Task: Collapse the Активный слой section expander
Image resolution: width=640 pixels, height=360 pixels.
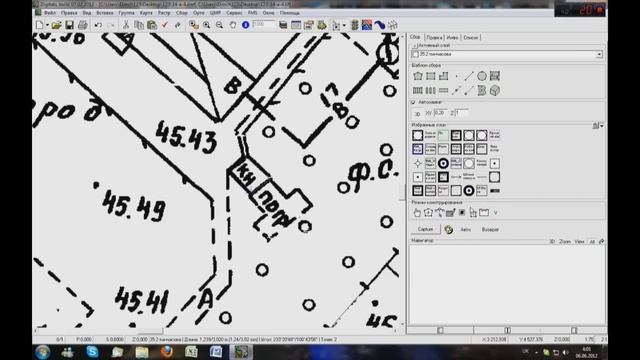Action: pyautogui.click(x=414, y=46)
